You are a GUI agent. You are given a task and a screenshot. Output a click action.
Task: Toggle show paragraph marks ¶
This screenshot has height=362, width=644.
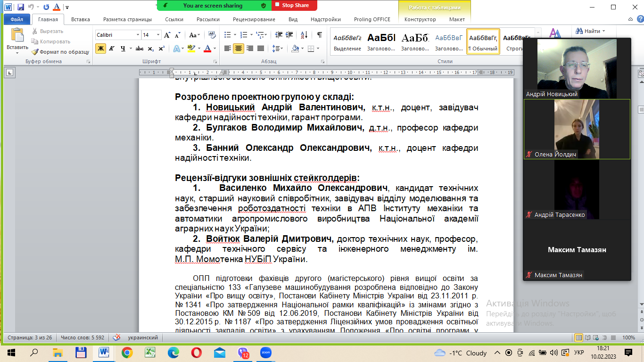[320, 35]
